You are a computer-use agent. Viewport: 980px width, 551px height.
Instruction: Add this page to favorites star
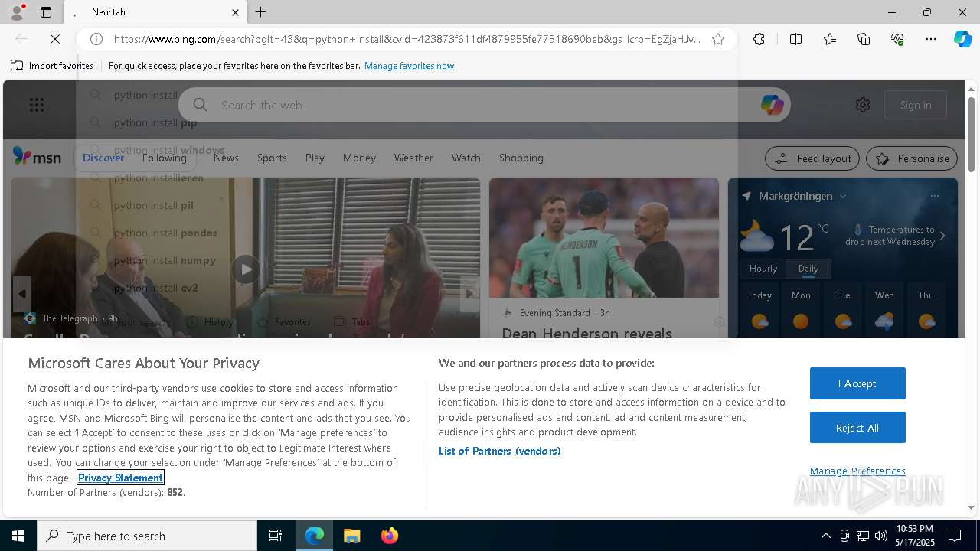pyautogui.click(x=718, y=39)
